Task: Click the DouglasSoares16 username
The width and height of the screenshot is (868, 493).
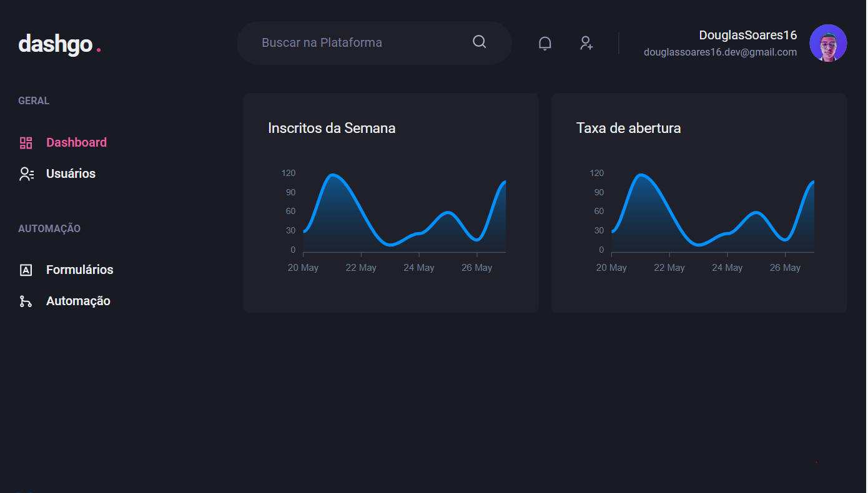Action: coord(748,35)
